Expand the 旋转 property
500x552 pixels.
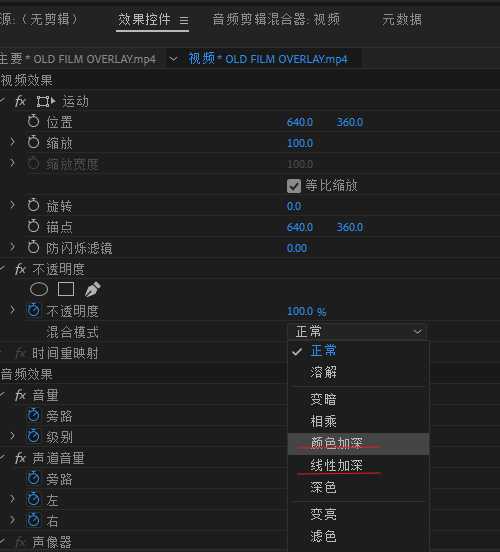(12, 205)
